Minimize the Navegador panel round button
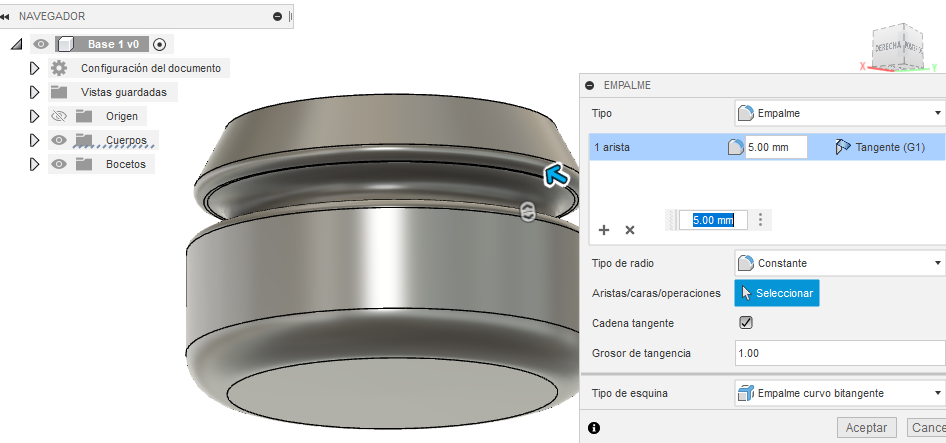This screenshot has height=443, width=946. 278,16
